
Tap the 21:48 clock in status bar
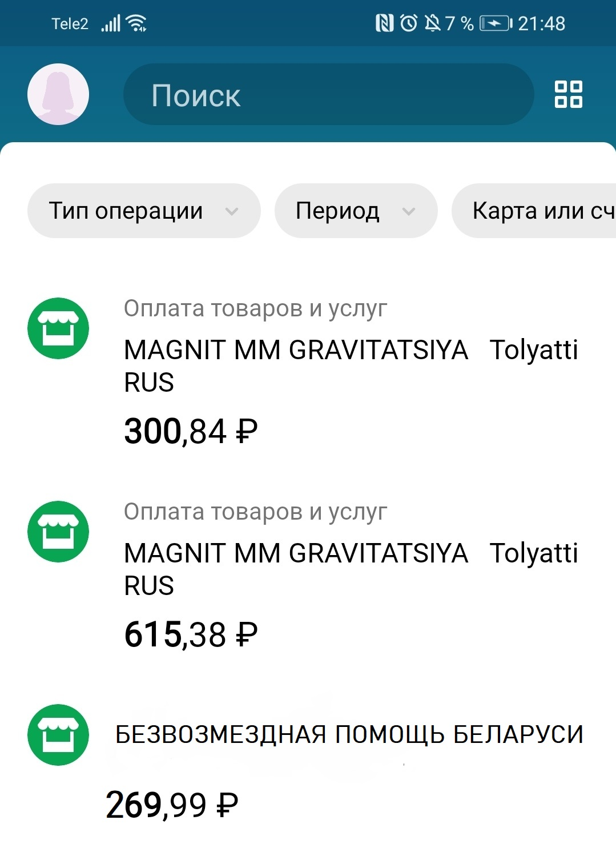pos(541,23)
